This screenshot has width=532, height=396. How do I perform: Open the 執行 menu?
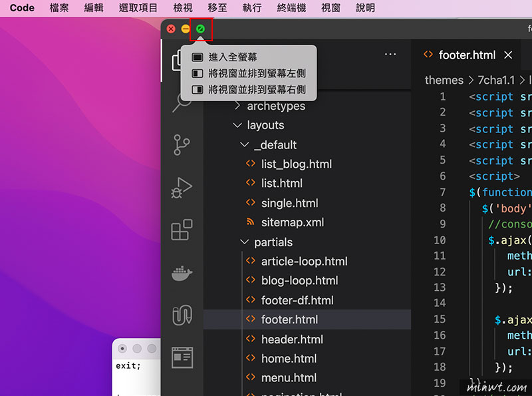(x=252, y=8)
